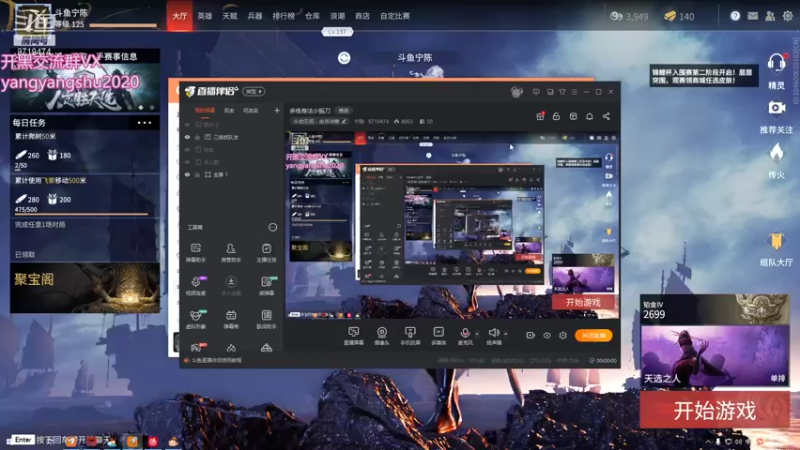Open the 自定比赛 custom match tab
Image resolution: width=800 pixels, height=450 pixels.
click(x=395, y=16)
